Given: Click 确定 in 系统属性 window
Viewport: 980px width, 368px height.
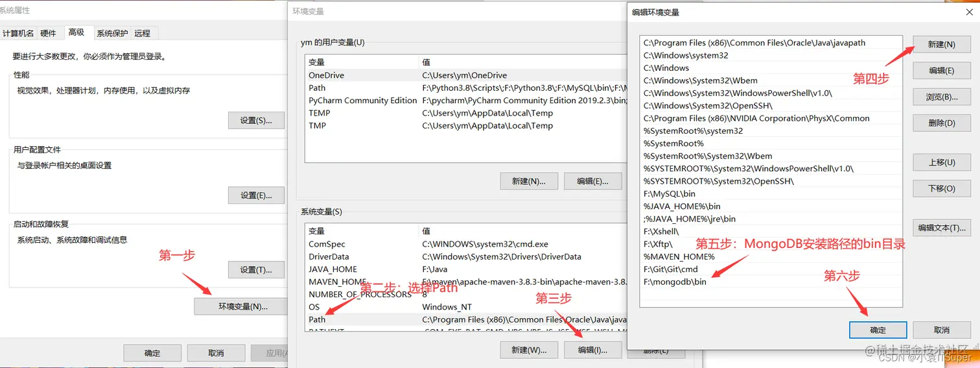Looking at the screenshot, I should tap(152, 353).
